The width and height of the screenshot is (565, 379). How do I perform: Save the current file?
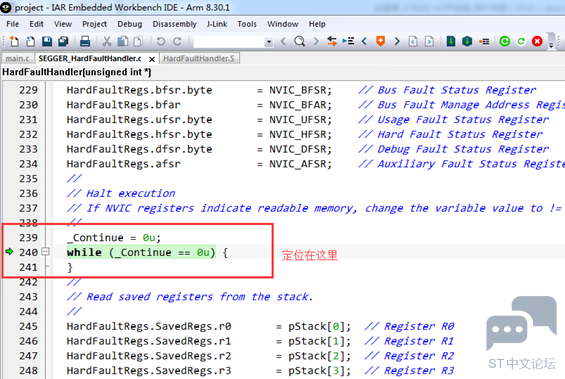47,41
